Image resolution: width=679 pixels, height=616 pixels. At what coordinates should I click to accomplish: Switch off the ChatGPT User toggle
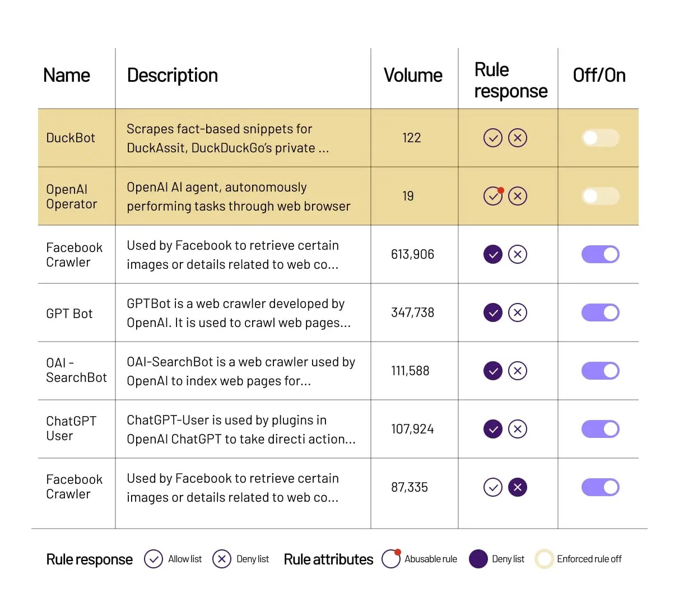pos(601,429)
